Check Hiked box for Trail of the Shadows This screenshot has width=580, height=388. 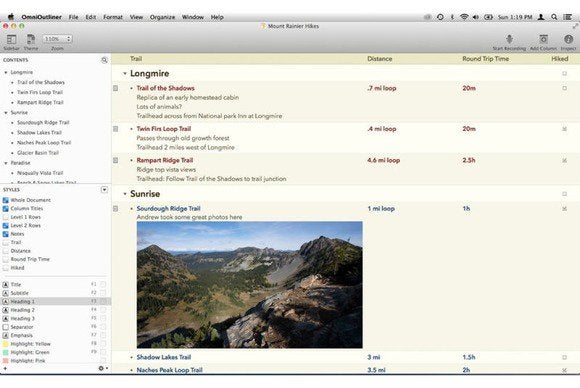[564, 88]
